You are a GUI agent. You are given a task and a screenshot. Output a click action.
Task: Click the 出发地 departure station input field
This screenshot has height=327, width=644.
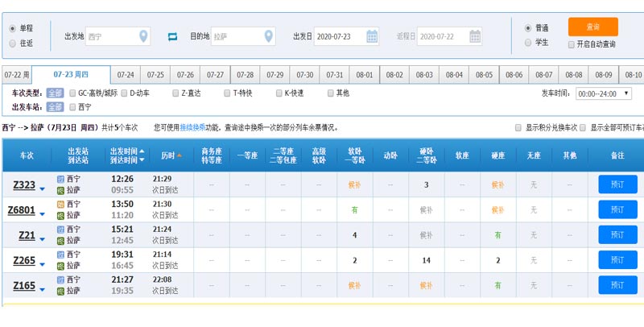point(118,36)
